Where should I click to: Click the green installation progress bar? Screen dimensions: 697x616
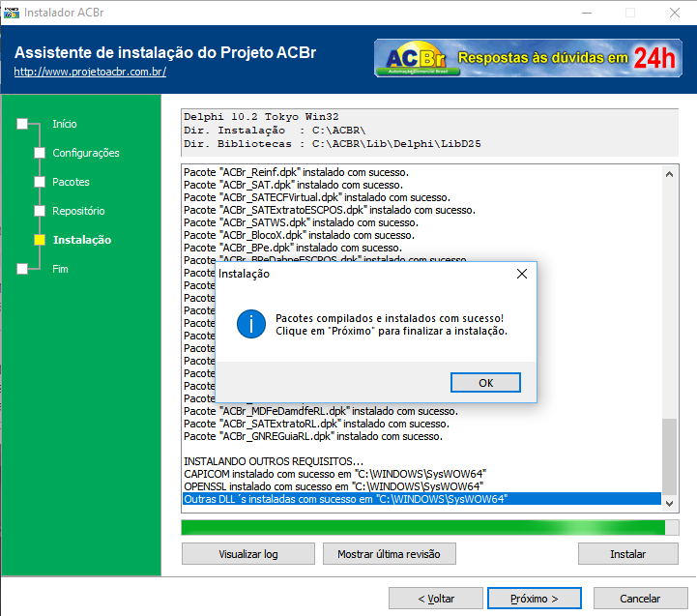pos(430,527)
